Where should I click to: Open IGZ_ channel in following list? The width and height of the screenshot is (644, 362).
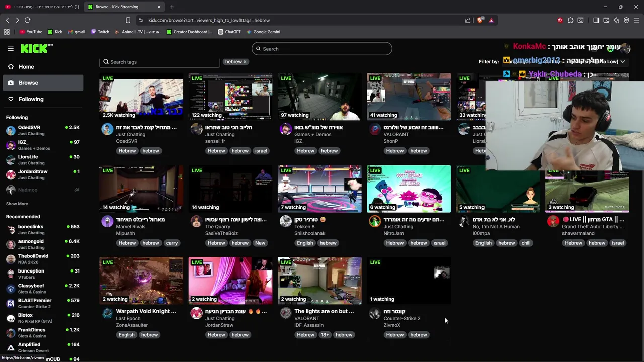[x=43, y=145]
